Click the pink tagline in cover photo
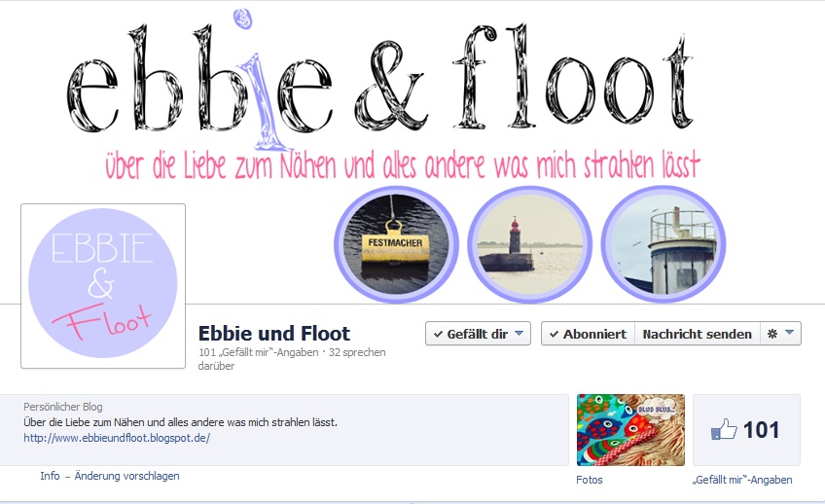The image size is (825, 504). point(403,164)
